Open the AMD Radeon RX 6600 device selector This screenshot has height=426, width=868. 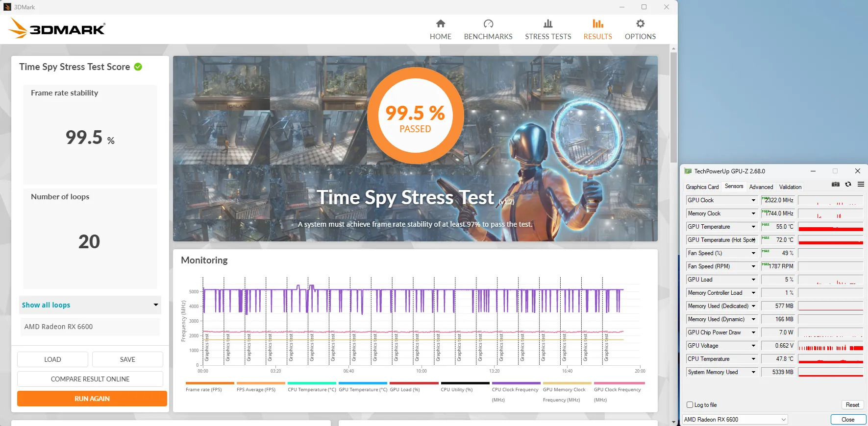click(735, 420)
